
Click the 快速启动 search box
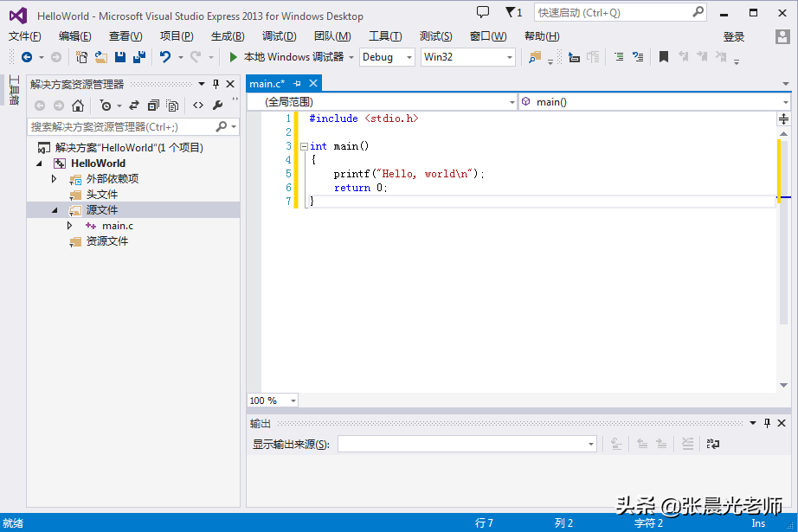point(621,12)
